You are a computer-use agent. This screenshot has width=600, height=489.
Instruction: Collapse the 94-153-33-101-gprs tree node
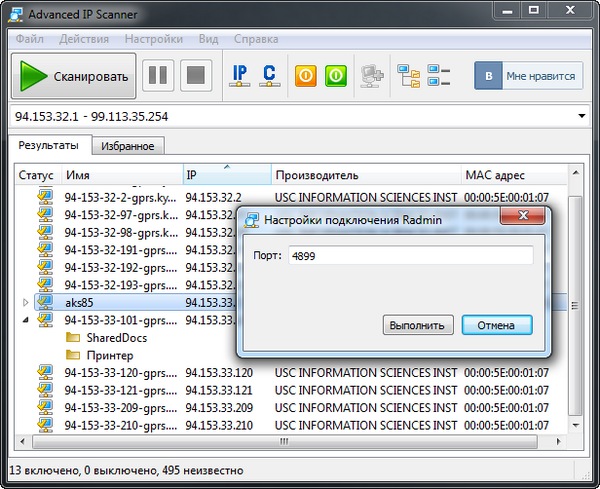point(26,320)
